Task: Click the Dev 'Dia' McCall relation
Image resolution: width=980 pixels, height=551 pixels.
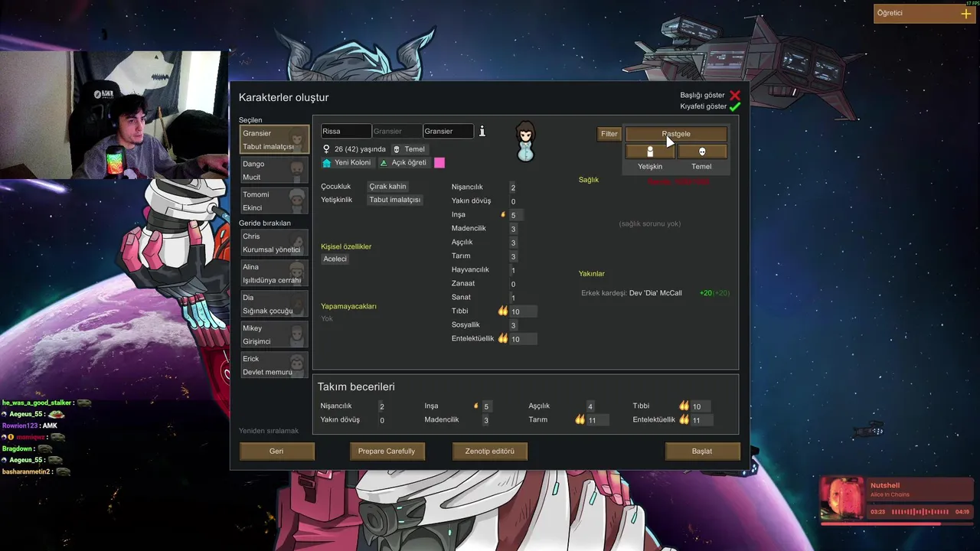Action: (x=655, y=293)
